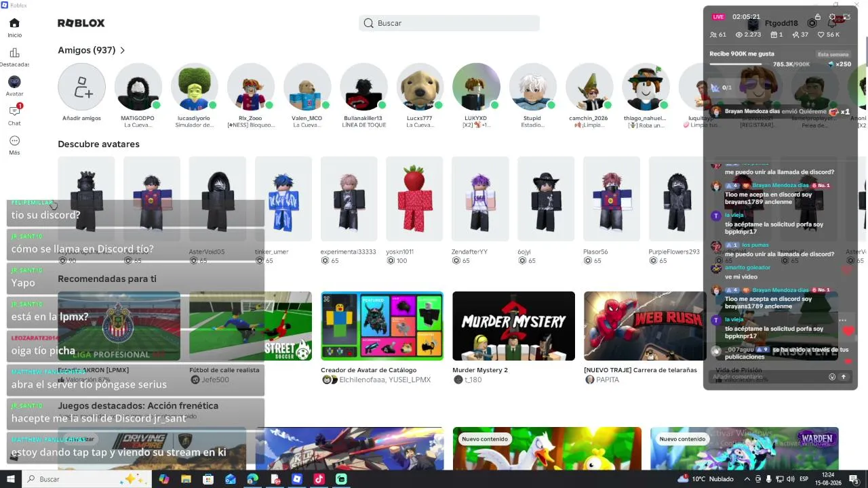Click the 61 viewers counter in live overlay
This screenshot has height=488, width=868.
click(x=718, y=35)
